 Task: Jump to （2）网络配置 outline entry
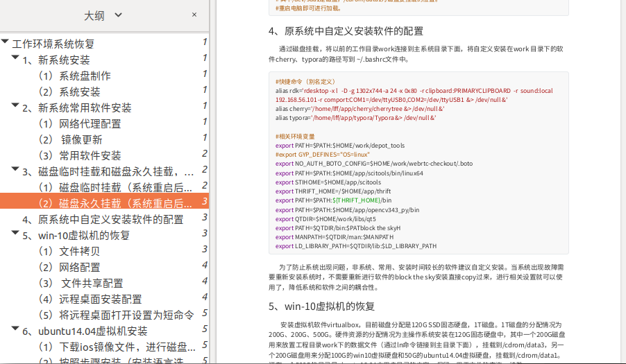(69, 267)
